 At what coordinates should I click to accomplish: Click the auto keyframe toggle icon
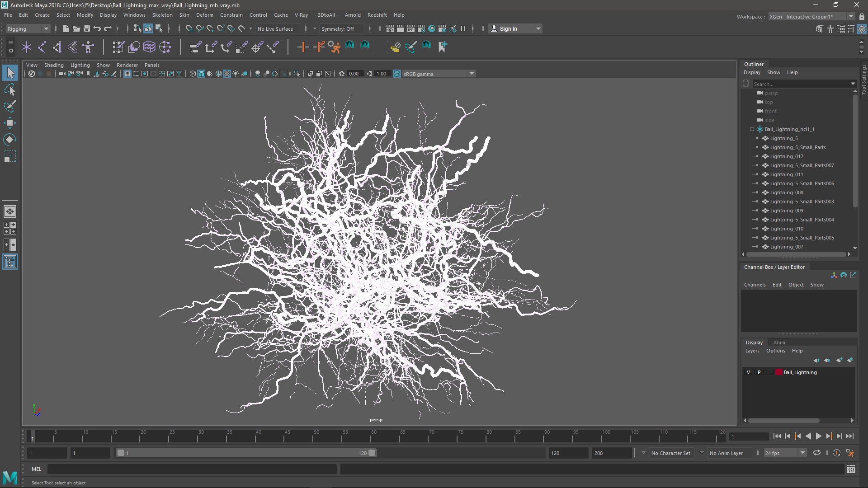[x=837, y=453]
